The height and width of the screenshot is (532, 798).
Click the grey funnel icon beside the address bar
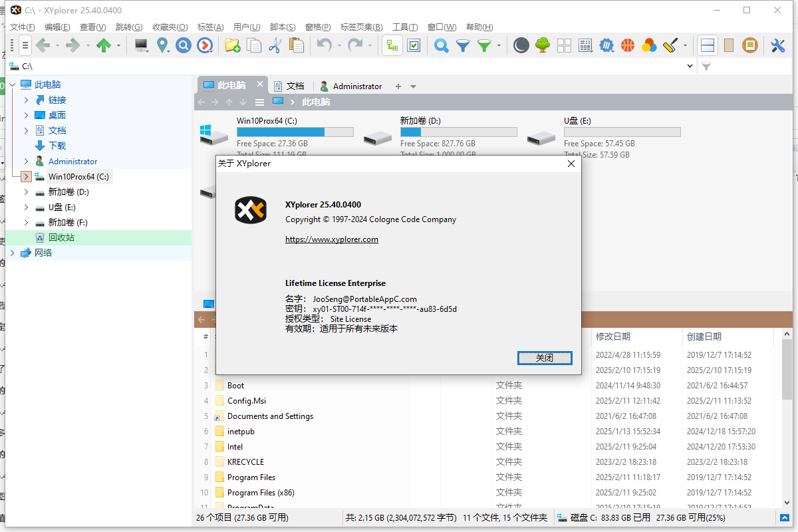click(707, 66)
